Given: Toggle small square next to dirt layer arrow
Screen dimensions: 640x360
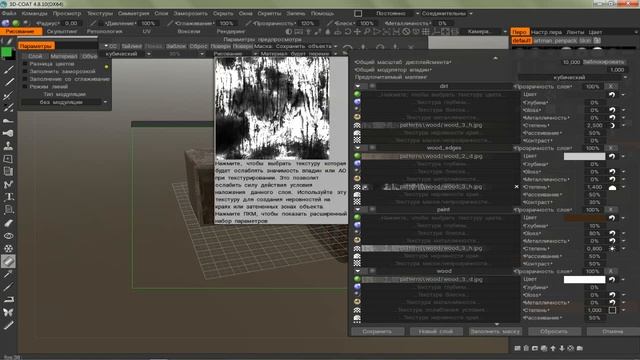Looking at the screenshot, I should tap(372, 86).
